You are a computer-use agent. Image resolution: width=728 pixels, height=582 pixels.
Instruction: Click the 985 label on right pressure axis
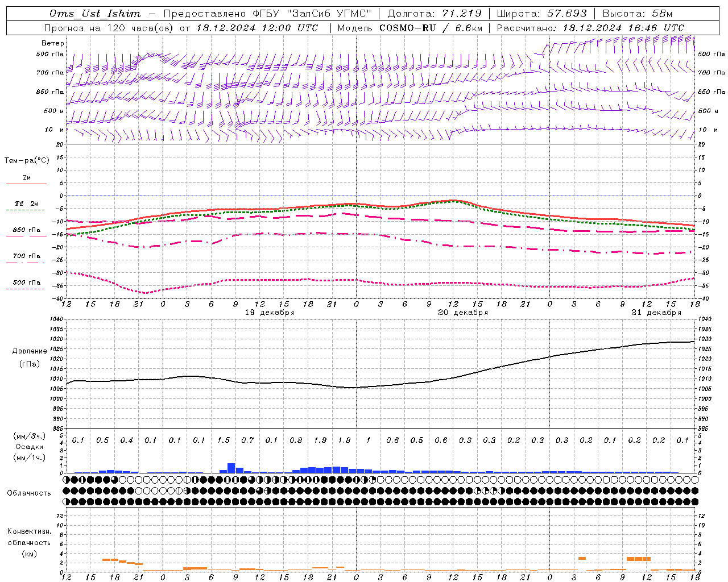coord(704,429)
